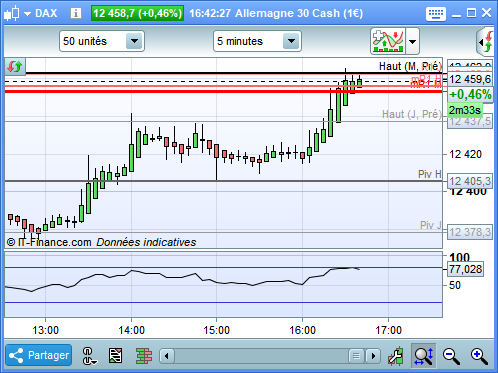498x373 pixels.
Task: Open the 50 unités dropdown
Action: point(102,41)
